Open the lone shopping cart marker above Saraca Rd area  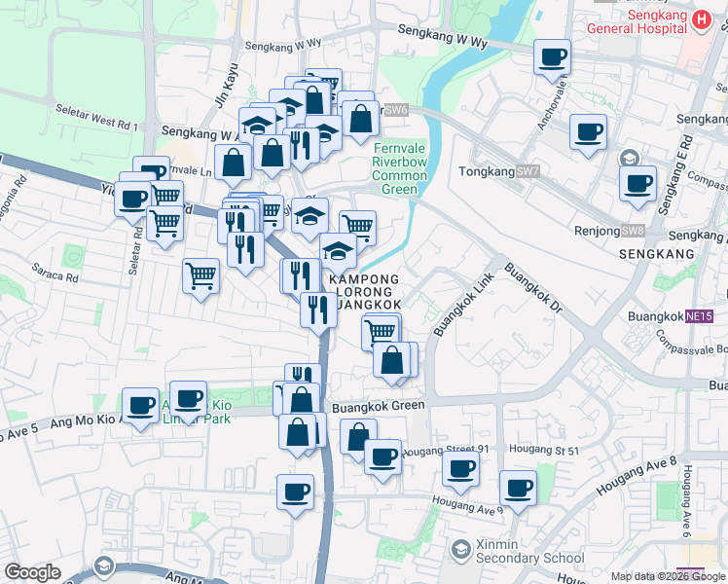coord(201,278)
